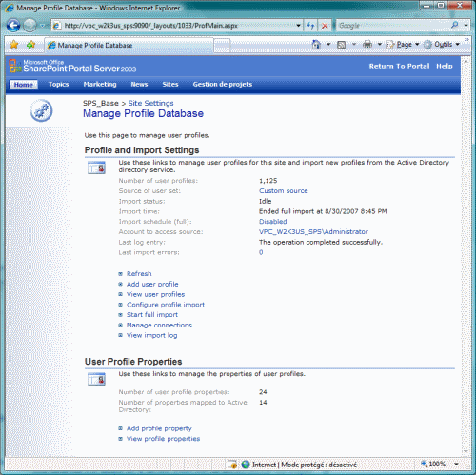The width and height of the screenshot is (476, 475).
Task: Expand the zoom level 100% dropdown
Action: (457, 465)
